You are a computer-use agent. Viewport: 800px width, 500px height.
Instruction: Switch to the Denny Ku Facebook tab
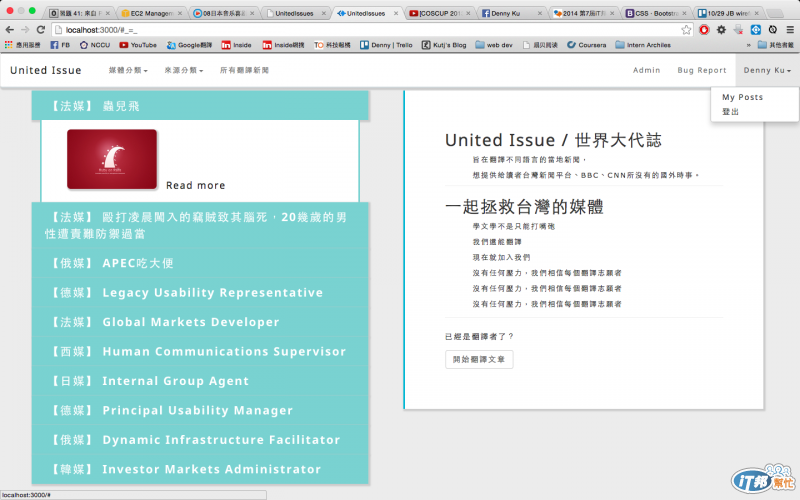coord(512,13)
